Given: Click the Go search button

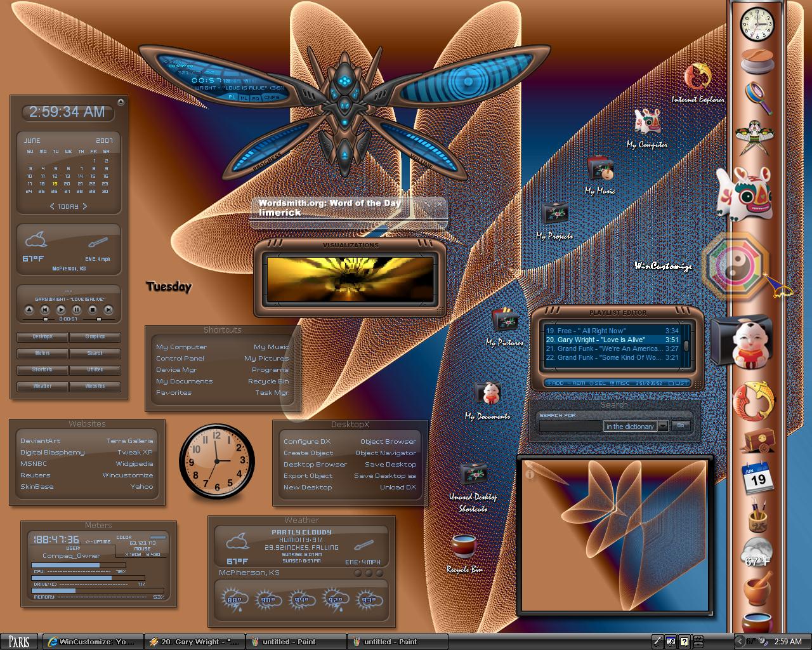Looking at the screenshot, I should (x=681, y=425).
